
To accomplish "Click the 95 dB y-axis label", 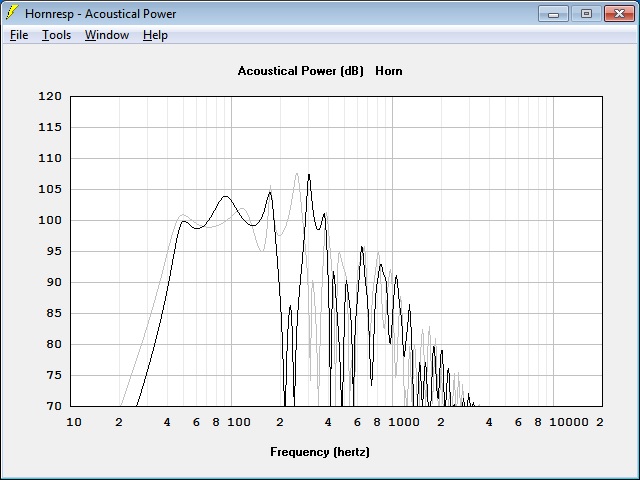I will pyautogui.click(x=53, y=251).
